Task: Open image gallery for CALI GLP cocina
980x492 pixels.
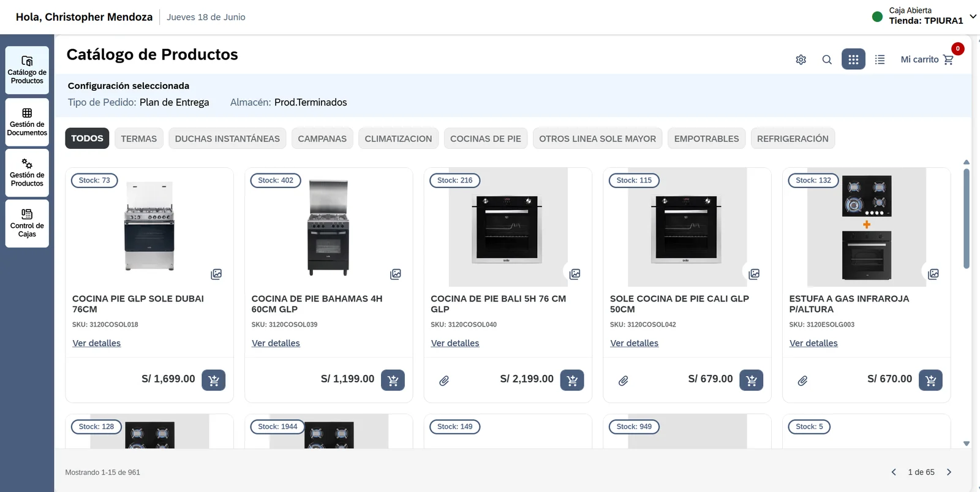Action: pos(754,274)
